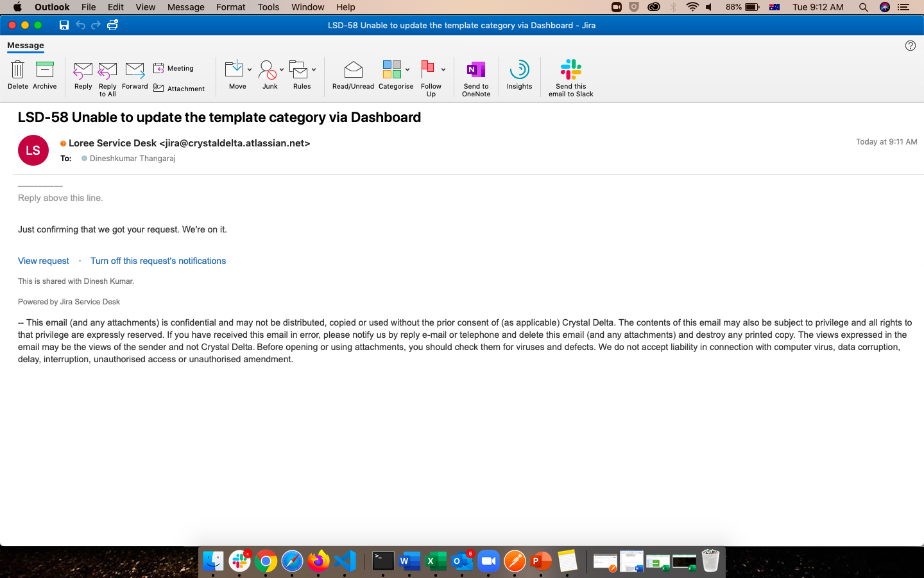Open the Tools menu
The height and width of the screenshot is (578, 924).
tap(268, 7)
